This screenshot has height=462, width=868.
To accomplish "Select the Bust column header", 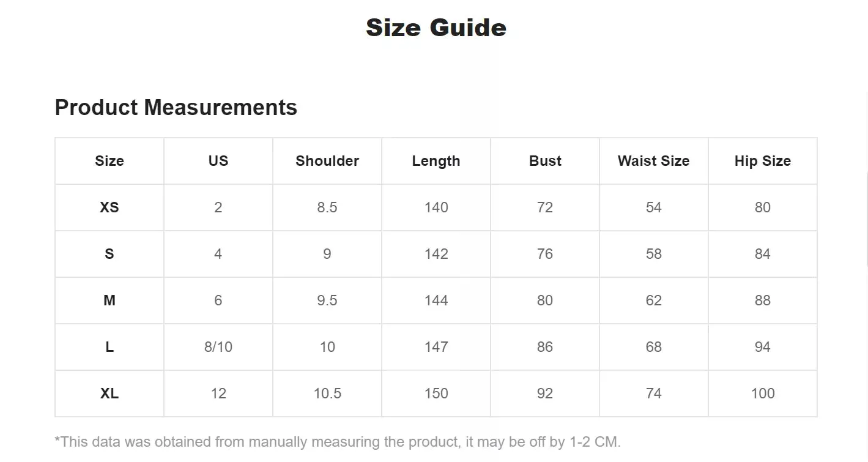I will (545, 161).
